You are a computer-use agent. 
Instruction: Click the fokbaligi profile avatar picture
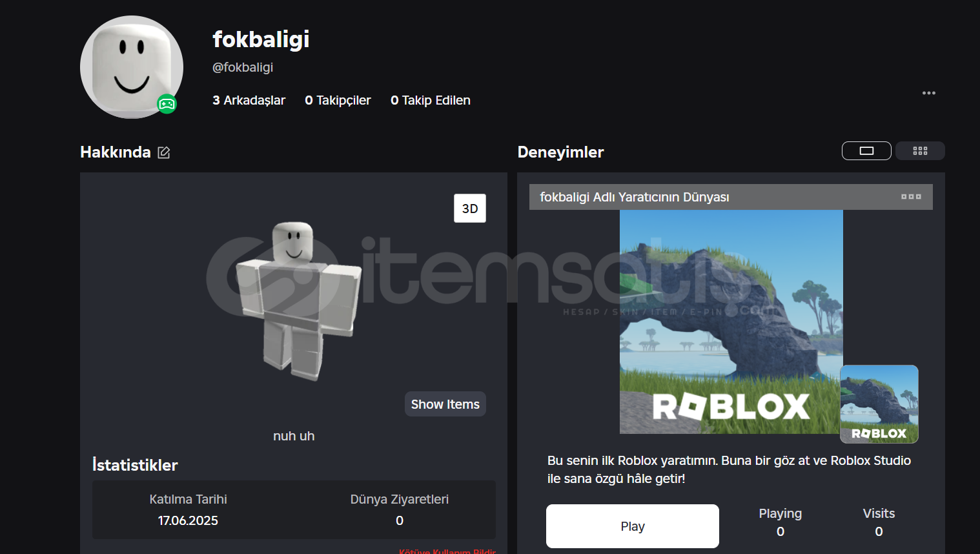[x=132, y=67]
